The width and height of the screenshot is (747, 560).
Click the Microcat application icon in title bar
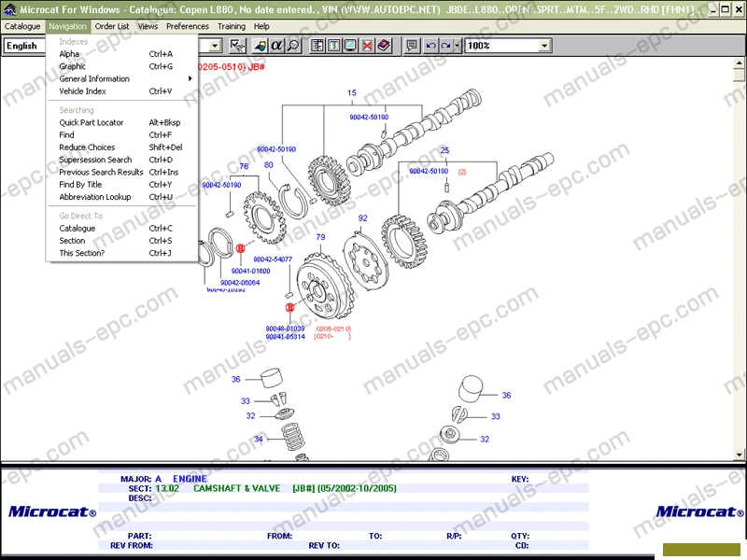point(9,9)
